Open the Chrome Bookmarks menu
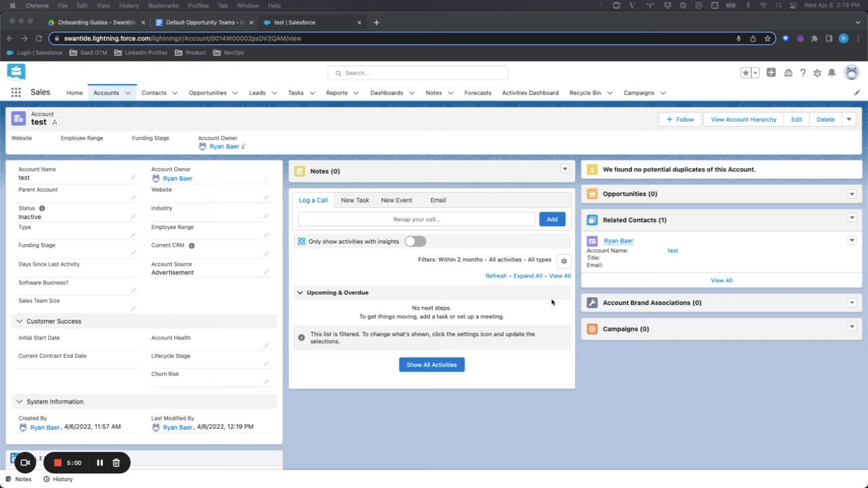868x488 pixels. coord(163,5)
